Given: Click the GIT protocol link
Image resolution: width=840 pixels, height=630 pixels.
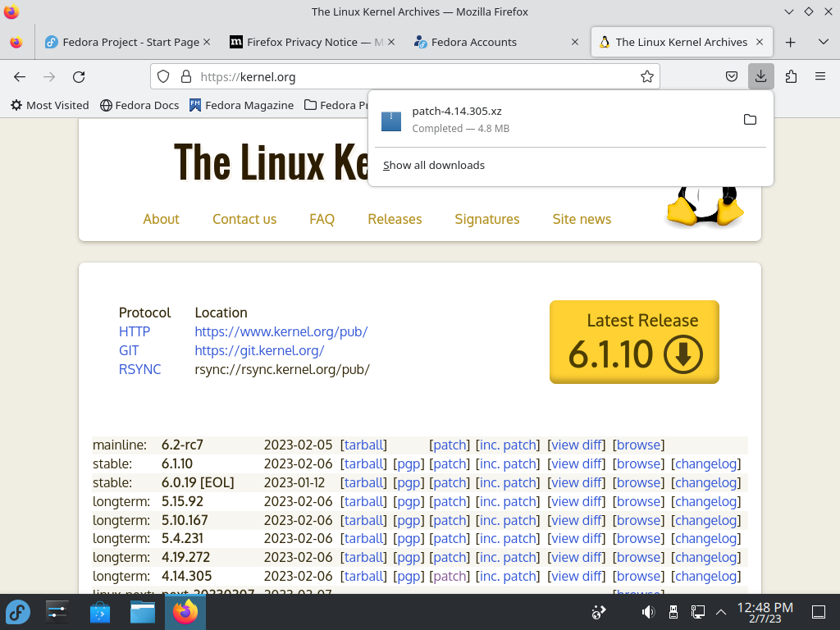Looking at the screenshot, I should 129,350.
